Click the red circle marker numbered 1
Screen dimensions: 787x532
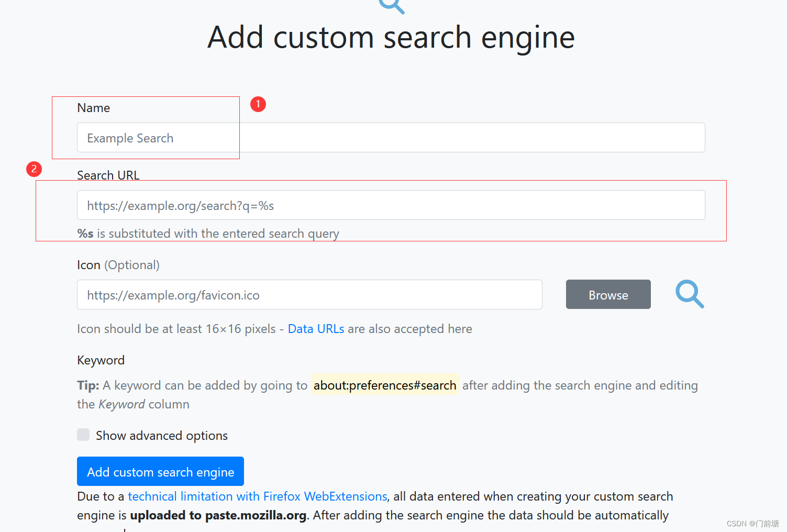[258, 104]
